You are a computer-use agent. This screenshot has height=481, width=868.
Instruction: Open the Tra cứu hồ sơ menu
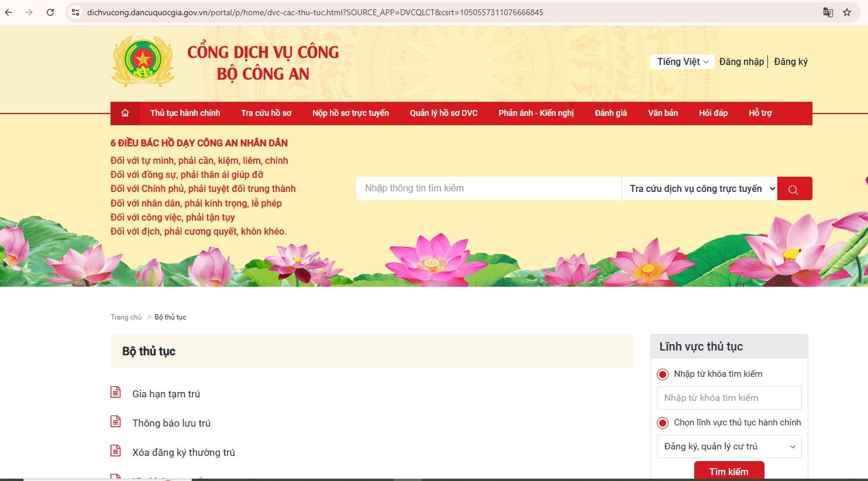coord(266,113)
